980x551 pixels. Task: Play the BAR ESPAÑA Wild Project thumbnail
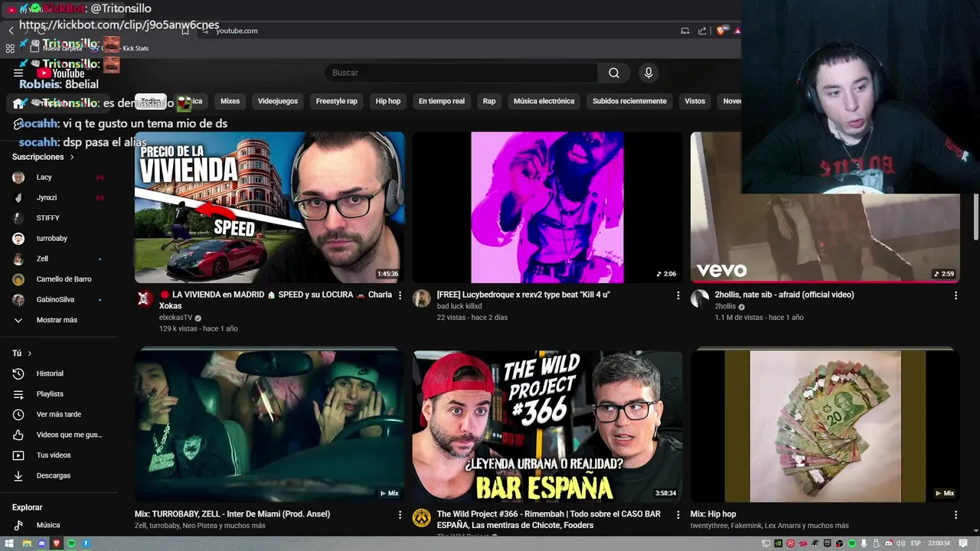point(547,426)
